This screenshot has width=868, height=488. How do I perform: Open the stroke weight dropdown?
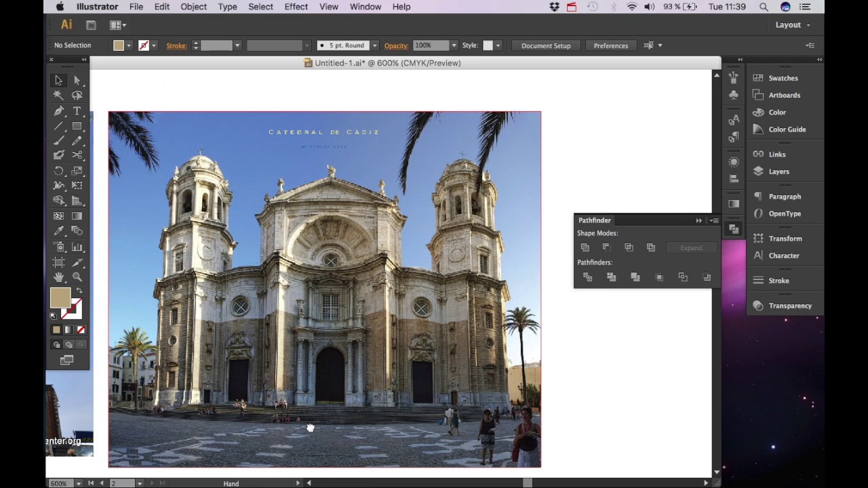[x=237, y=45]
